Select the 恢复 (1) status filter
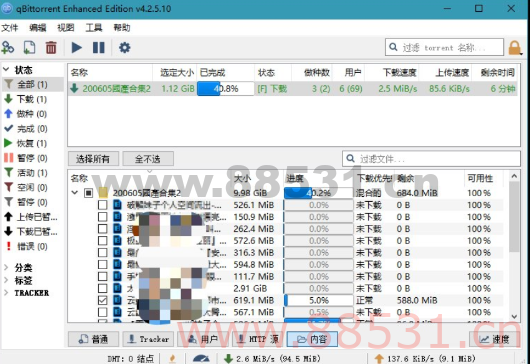Viewport: 530px width, 364px height. [x=32, y=143]
